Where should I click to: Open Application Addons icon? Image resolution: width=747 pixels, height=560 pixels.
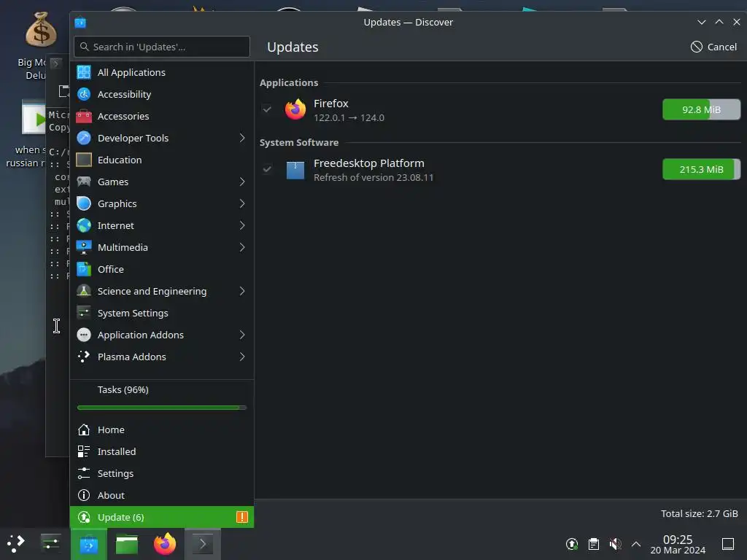pyautogui.click(x=84, y=335)
